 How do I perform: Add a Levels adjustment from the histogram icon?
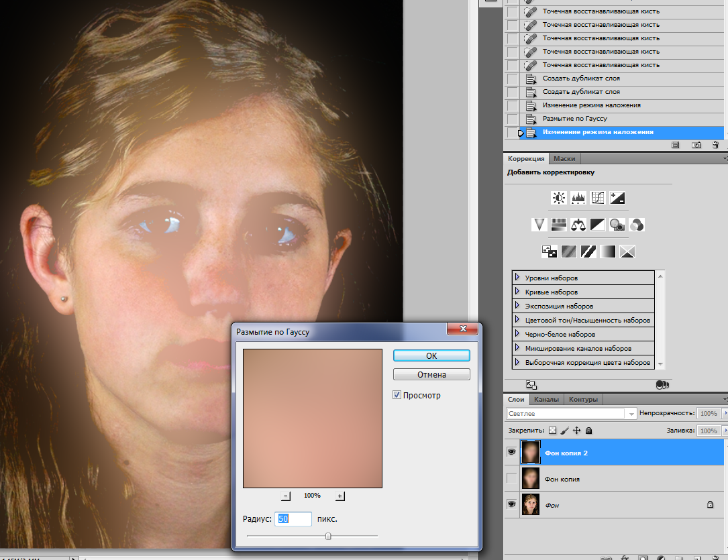pos(578,198)
